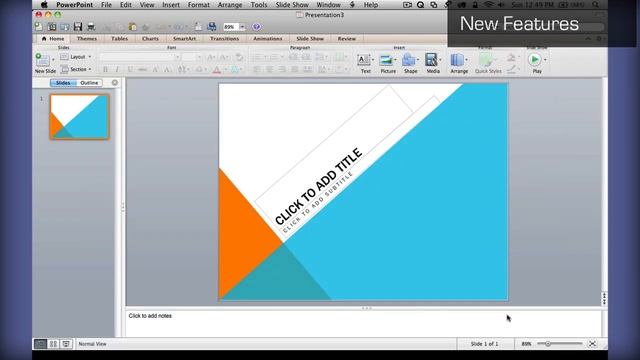
Task: Click the Media insert icon
Action: pyautogui.click(x=431, y=60)
